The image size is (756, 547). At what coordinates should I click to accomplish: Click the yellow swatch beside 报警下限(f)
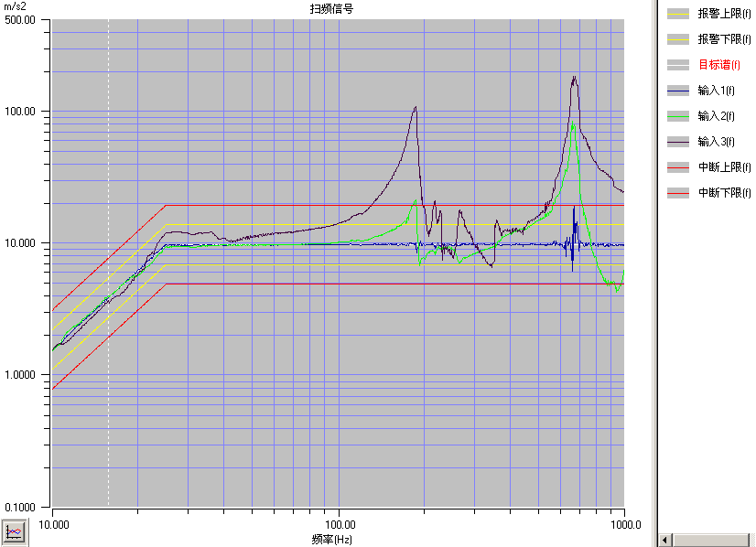pos(678,39)
